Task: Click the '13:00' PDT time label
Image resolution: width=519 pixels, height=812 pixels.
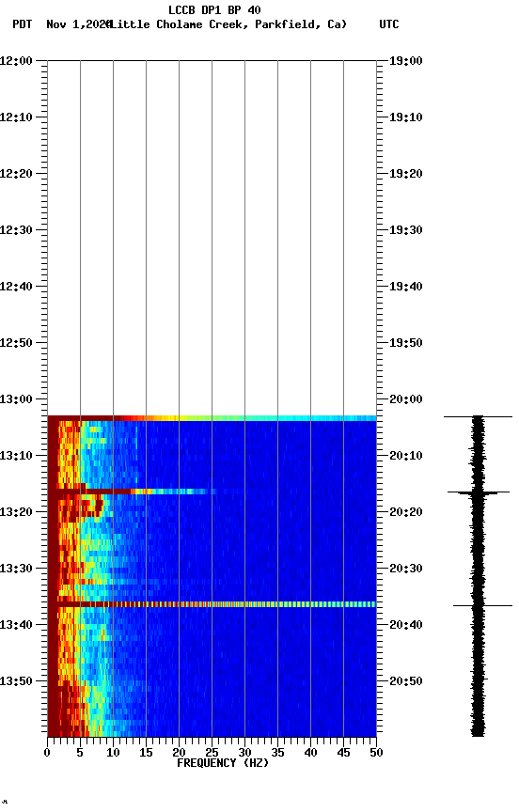Action: point(16,399)
